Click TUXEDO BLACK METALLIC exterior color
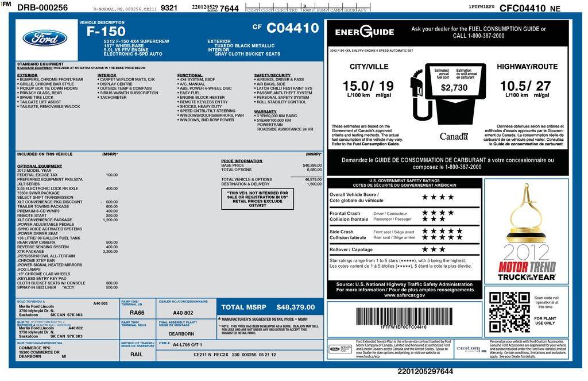 (245, 46)
